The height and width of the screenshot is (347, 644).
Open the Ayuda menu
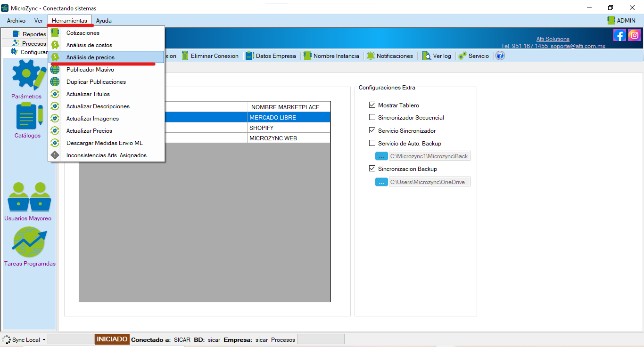coord(104,21)
